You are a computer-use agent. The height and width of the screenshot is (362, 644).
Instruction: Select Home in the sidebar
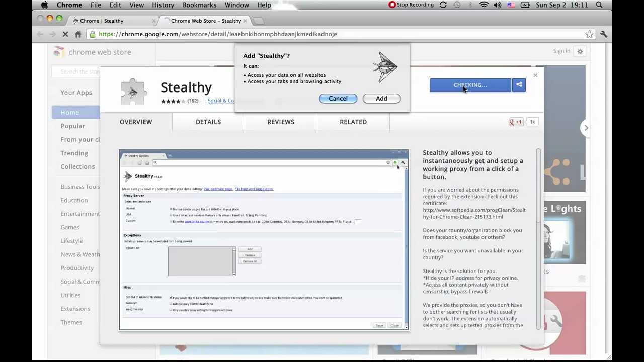pos(76,112)
